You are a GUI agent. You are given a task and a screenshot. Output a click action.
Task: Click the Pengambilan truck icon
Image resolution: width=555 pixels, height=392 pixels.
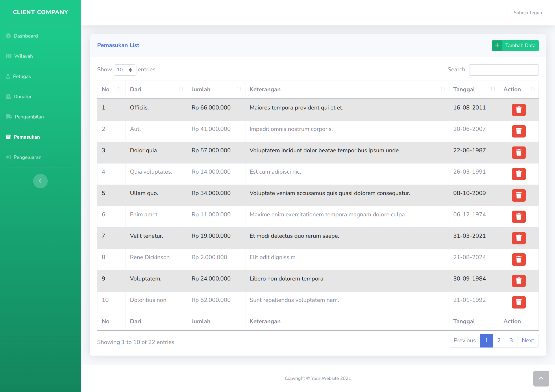[9, 117]
